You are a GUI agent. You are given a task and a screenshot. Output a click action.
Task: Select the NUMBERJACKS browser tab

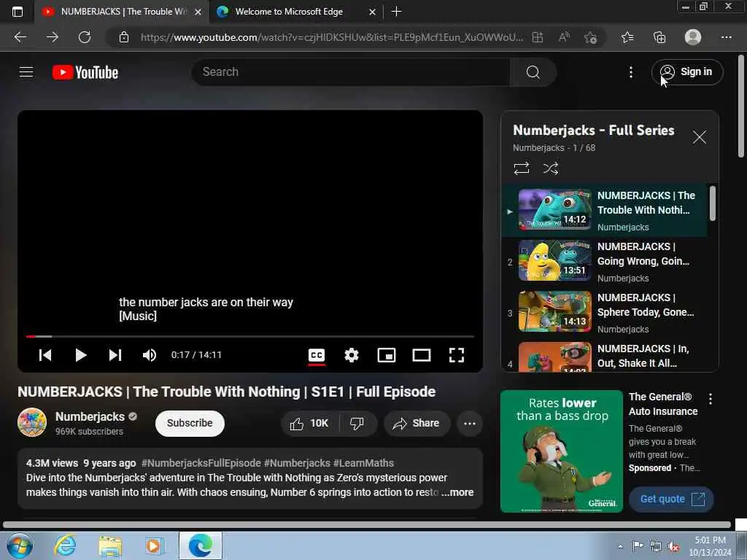pos(122,12)
